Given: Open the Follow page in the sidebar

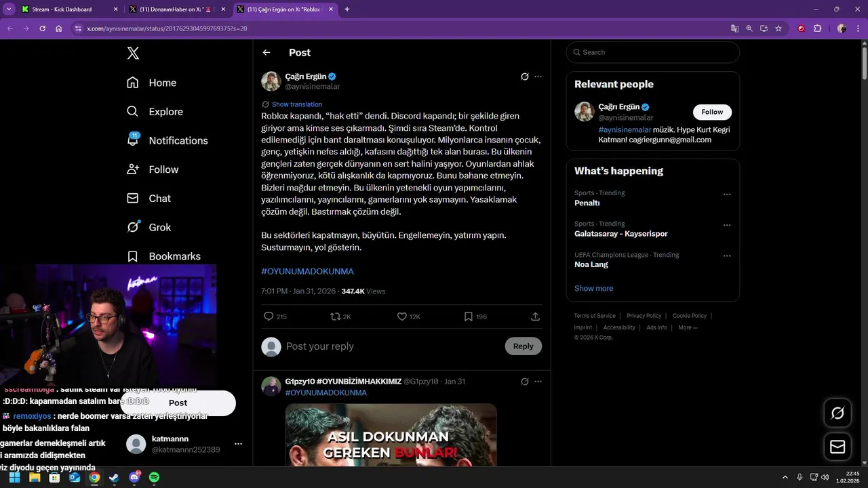Looking at the screenshot, I should point(153,169).
